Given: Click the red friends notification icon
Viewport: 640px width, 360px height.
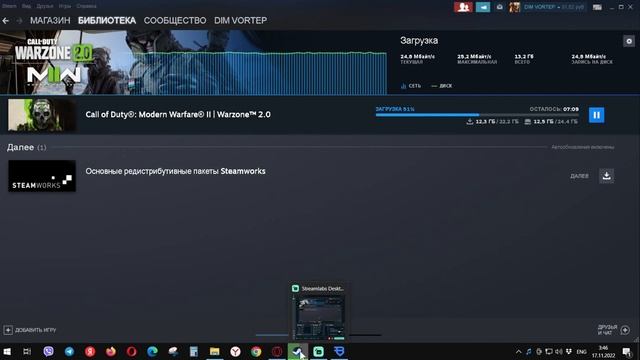Looking at the screenshot, I should (x=463, y=7).
